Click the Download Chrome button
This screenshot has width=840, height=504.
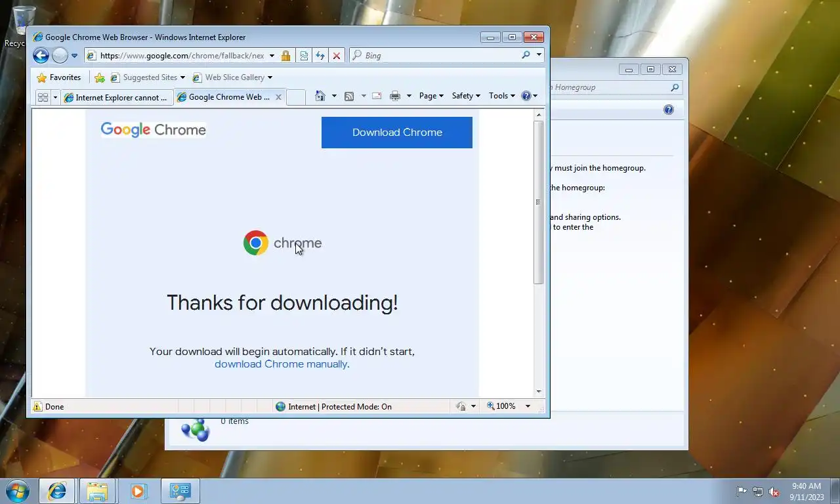click(x=397, y=133)
